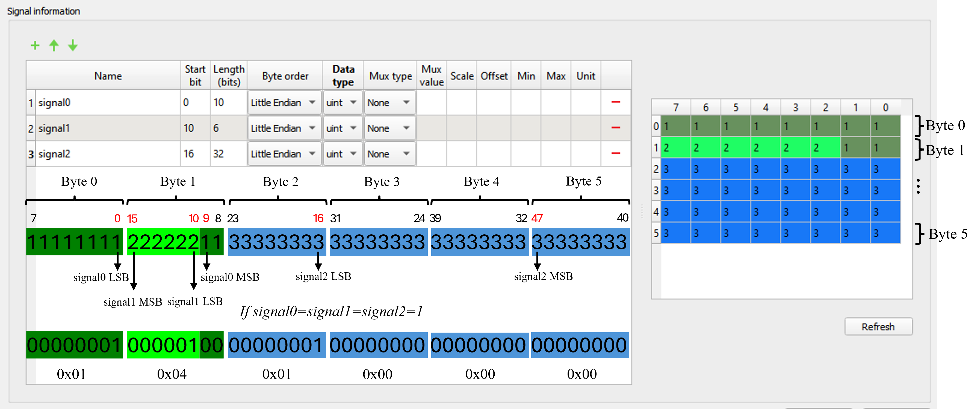Click the green move-up arrow icon
This screenshot has height=409, width=980.
tap(54, 46)
